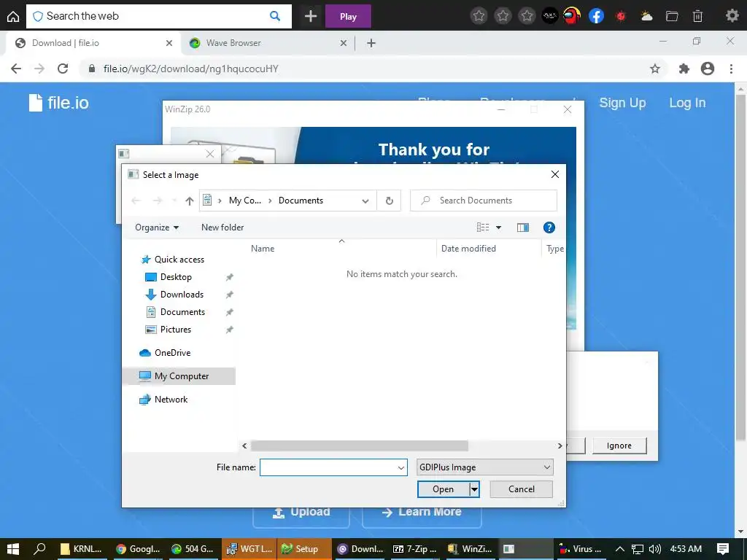Select Desktop in Quick access
The width and height of the screenshot is (747, 560).
176,276
